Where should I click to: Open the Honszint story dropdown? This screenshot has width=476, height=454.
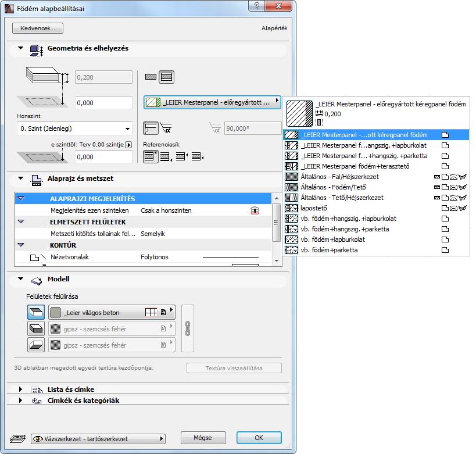tap(74, 128)
